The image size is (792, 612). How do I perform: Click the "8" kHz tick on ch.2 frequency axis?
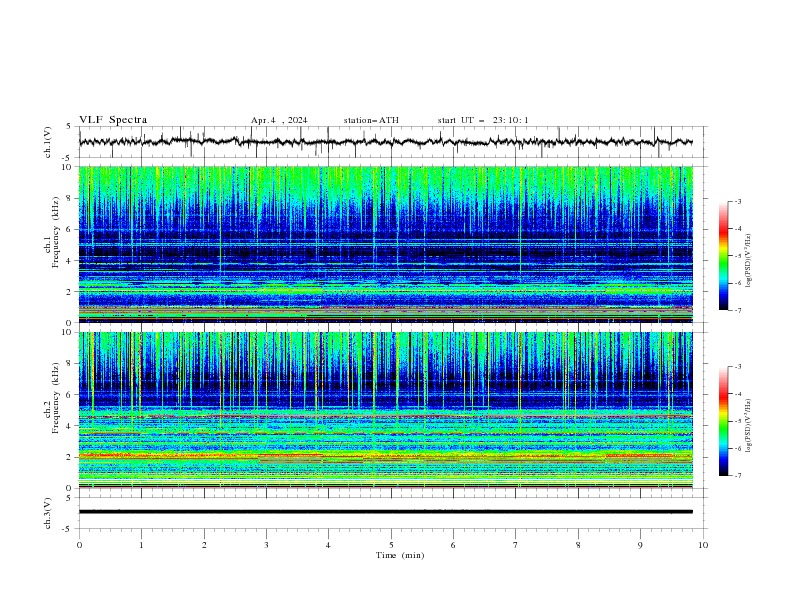click(69, 364)
